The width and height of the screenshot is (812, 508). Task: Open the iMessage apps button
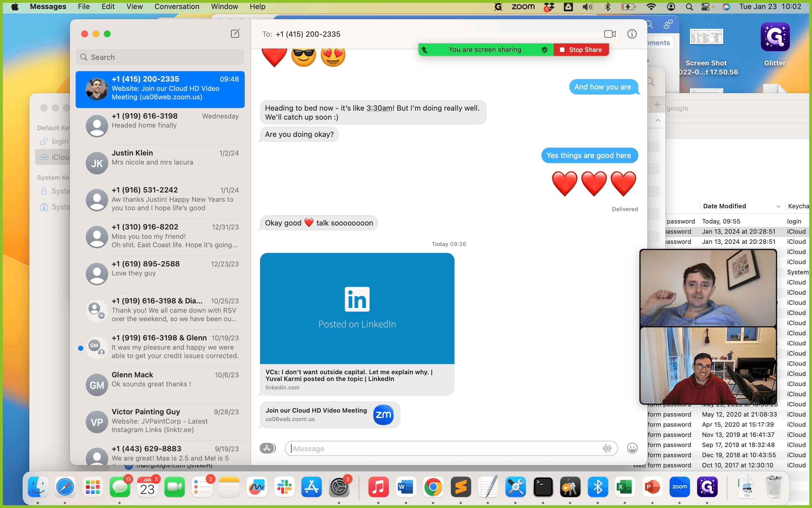point(267,448)
